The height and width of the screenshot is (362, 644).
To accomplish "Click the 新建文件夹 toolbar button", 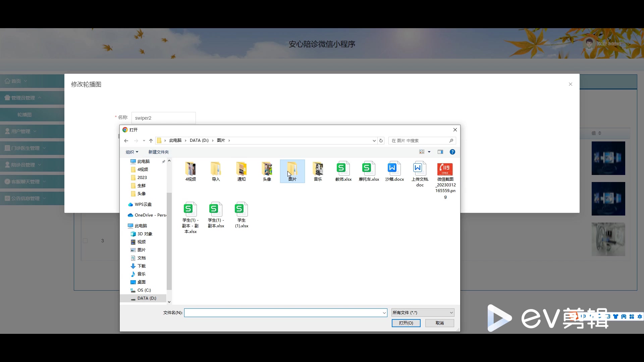I will click(x=158, y=152).
